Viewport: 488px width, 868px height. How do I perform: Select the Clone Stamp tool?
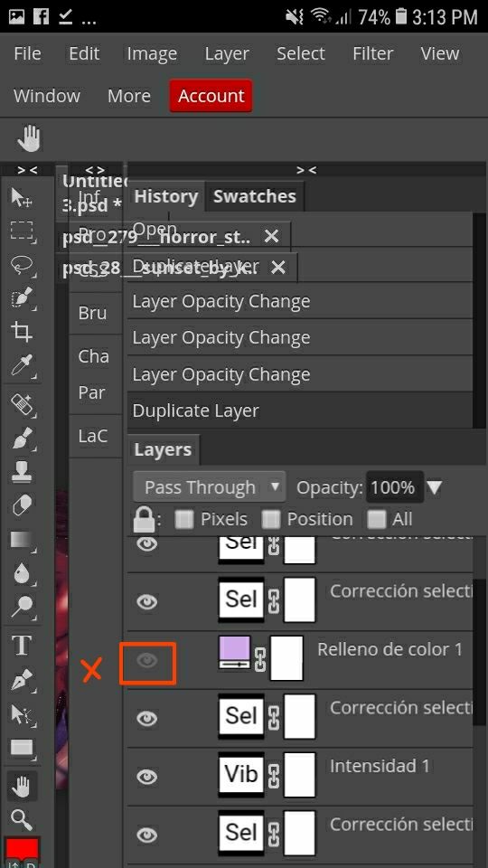[22, 471]
